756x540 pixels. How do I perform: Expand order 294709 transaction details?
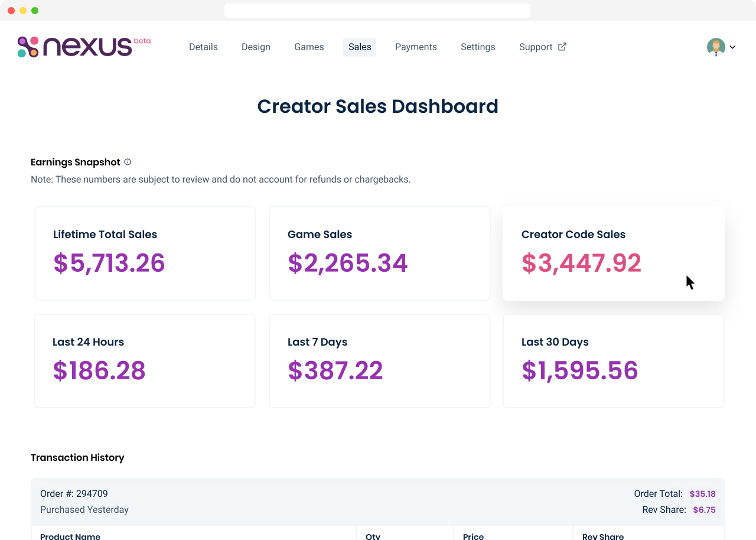click(377, 501)
